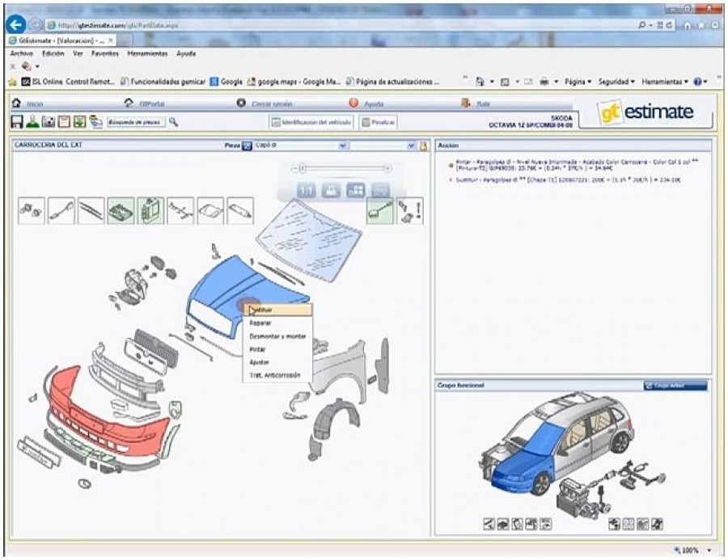
Task: Choose Sustituir in the context menu
Action: point(277,310)
